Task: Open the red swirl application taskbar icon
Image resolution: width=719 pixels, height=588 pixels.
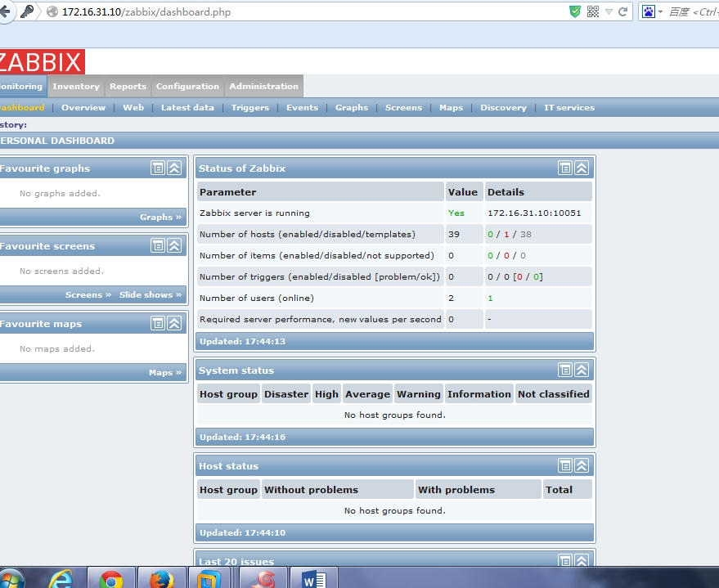Action: [x=264, y=579]
